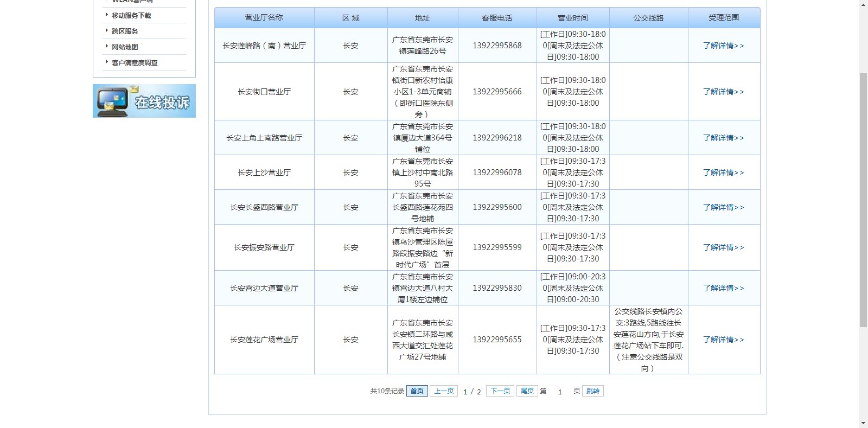Select phone number 13922995655
This screenshot has width=868, height=428.
coord(497,340)
